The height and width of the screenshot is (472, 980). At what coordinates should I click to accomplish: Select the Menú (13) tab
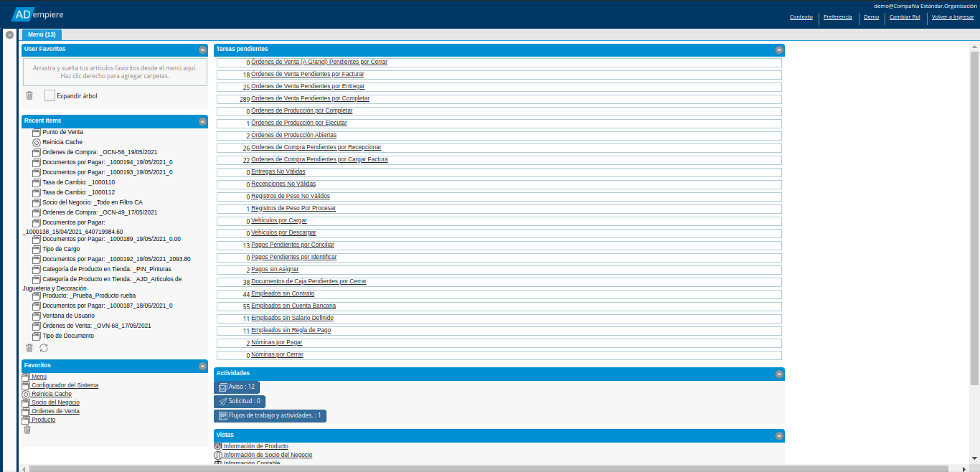pyautogui.click(x=42, y=34)
